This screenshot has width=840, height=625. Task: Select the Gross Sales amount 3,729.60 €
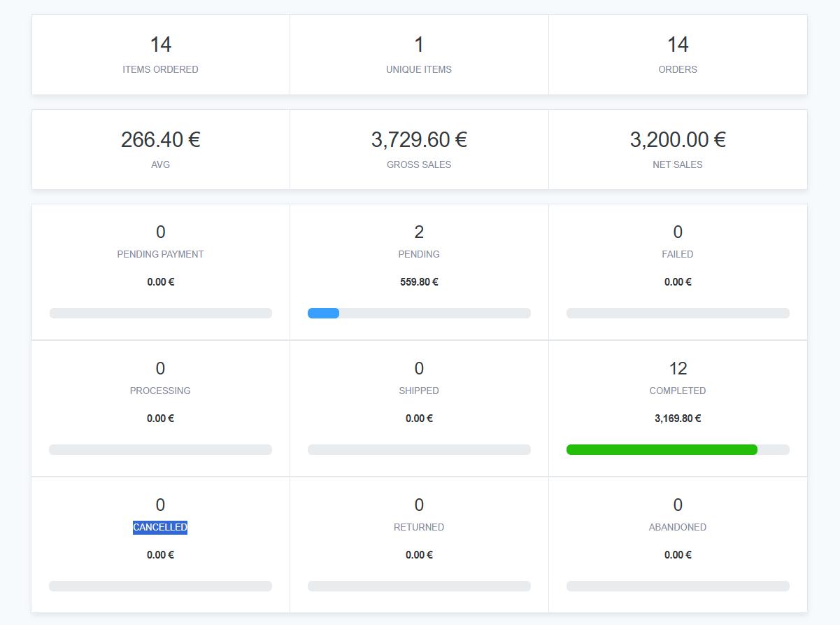click(x=419, y=140)
